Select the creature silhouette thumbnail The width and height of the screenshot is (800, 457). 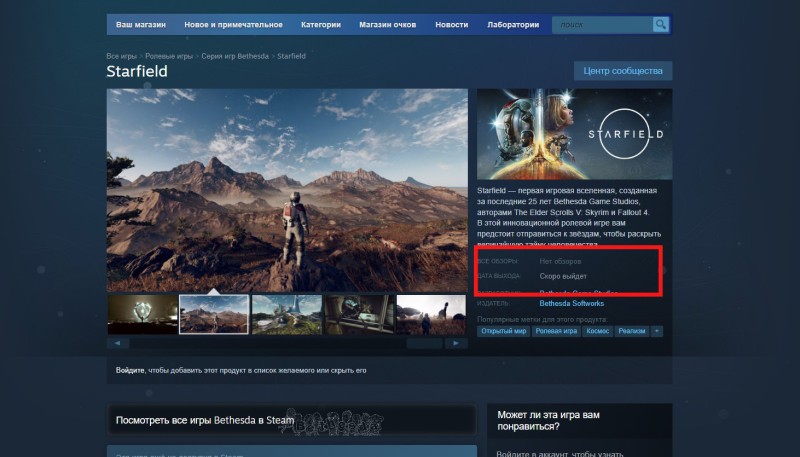point(432,314)
